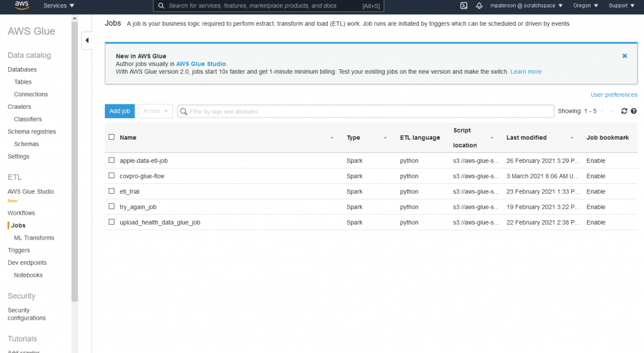Open ML Transforms in the sidebar
This screenshot has width=644, height=353.
click(x=34, y=237)
